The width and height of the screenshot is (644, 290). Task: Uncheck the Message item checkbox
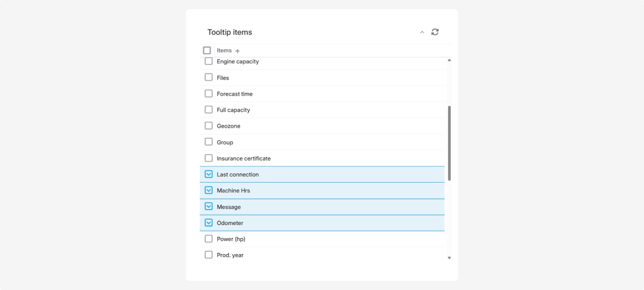(x=209, y=206)
